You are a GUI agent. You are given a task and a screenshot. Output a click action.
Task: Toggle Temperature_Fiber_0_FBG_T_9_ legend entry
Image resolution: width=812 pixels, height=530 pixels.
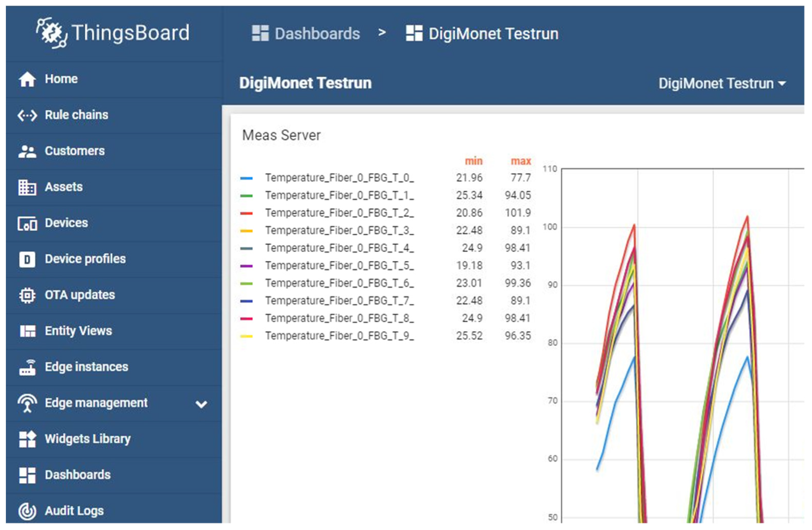pyautogui.click(x=339, y=336)
